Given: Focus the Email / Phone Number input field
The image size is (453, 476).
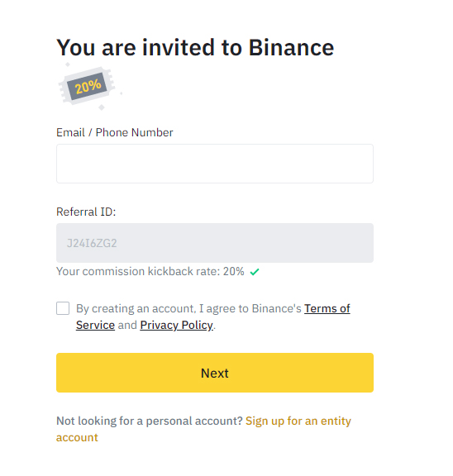Looking at the screenshot, I should tap(215, 164).
